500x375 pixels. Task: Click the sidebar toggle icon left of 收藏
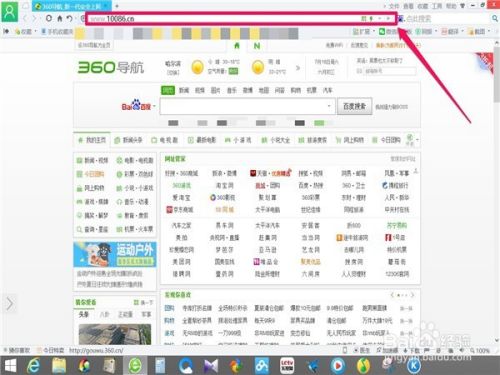[x=6, y=31]
